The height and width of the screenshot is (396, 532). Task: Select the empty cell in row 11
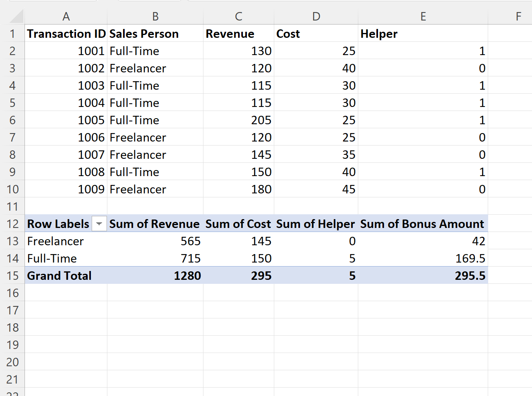pos(66,206)
